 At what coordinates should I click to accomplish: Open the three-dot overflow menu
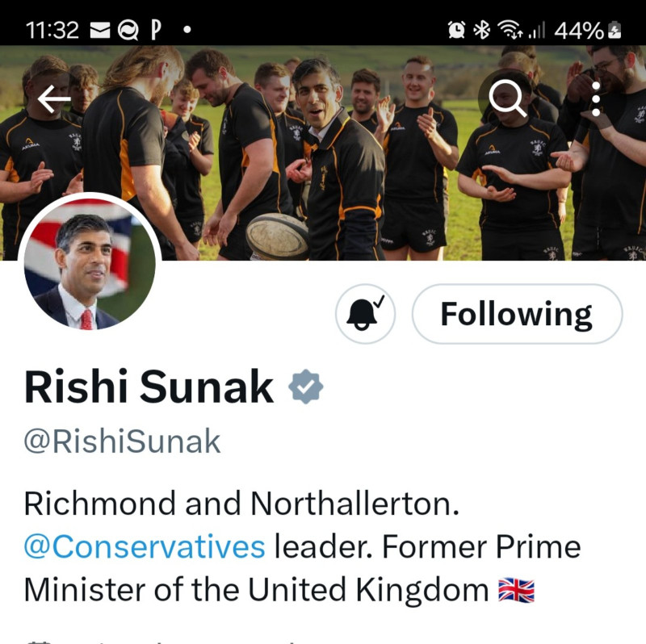pos(596,98)
